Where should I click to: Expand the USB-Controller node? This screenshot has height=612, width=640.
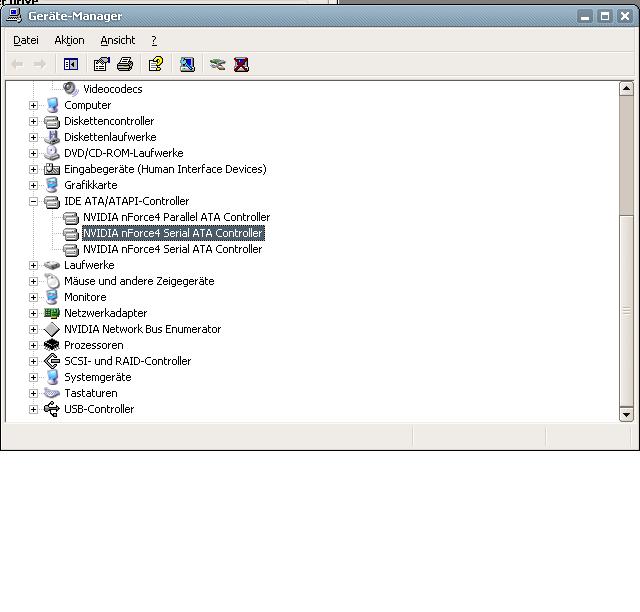33,409
